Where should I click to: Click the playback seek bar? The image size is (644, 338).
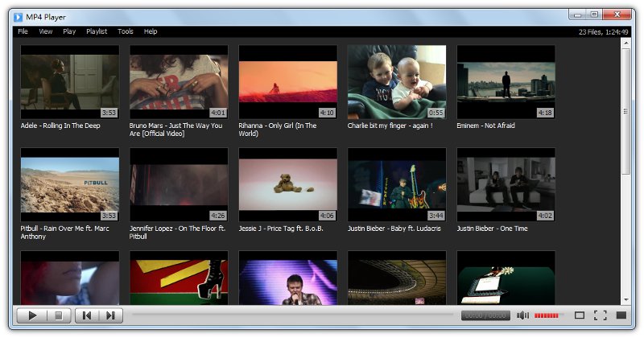(292, 315)
